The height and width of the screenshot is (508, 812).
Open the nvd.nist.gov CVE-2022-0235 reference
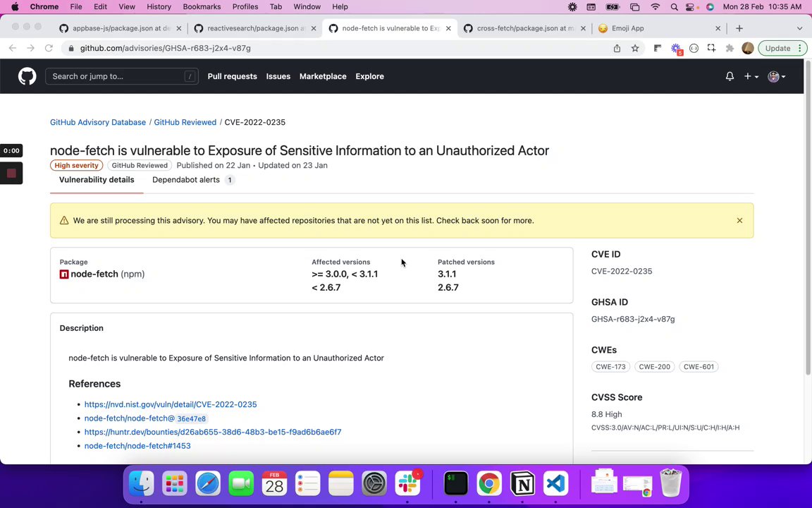click(x=171, y=404)
